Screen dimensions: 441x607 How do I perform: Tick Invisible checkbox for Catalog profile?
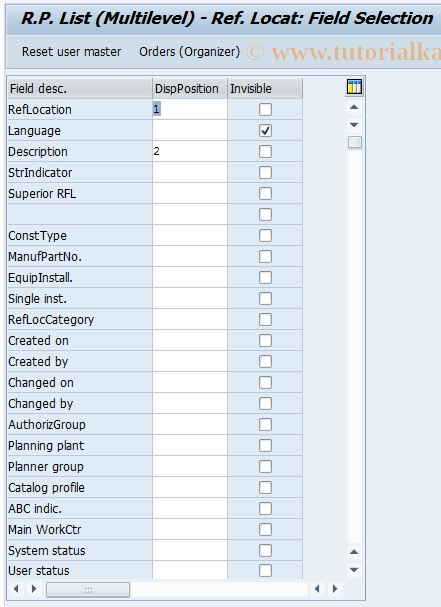265,488
